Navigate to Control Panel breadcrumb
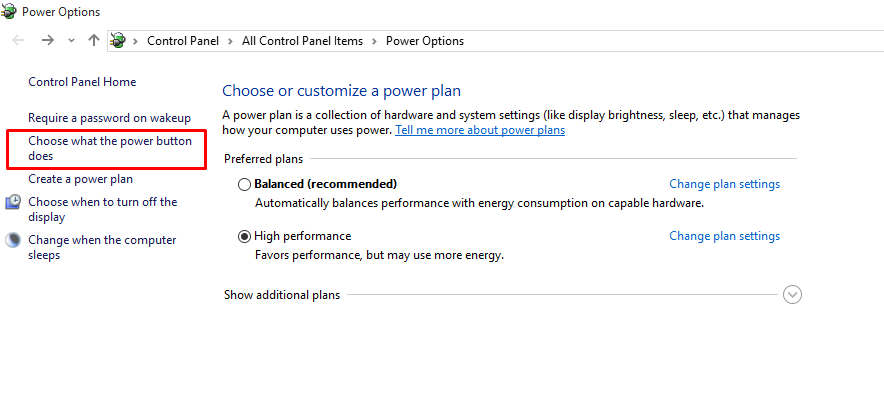 point(184,41)
